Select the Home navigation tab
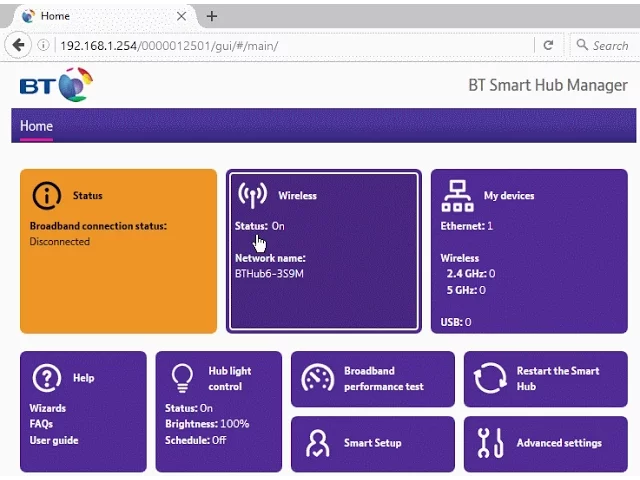Image resolution: width=640 pixels, height=480 pixels. pos(36,126)
